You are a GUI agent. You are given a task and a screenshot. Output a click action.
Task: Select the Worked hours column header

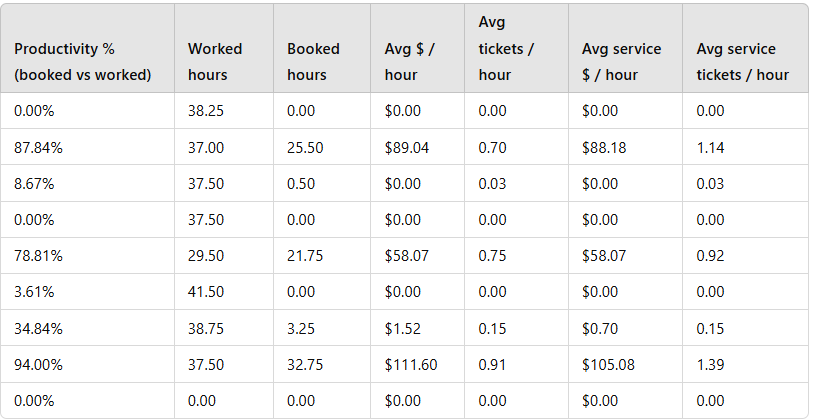pos(223,48)
